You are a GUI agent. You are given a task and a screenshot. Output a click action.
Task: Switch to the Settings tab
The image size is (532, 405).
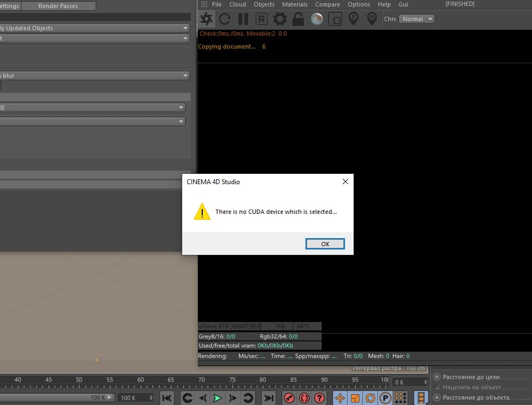(x=10, y=6)
